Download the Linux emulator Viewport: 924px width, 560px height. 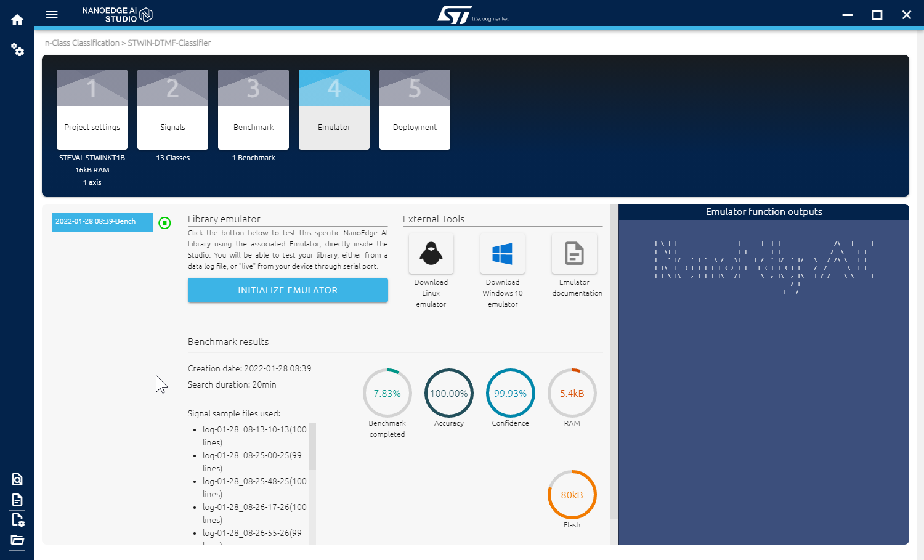431,253
